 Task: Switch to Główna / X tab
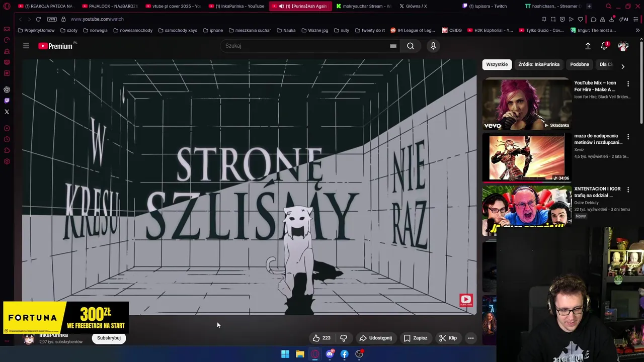[426, 6]
